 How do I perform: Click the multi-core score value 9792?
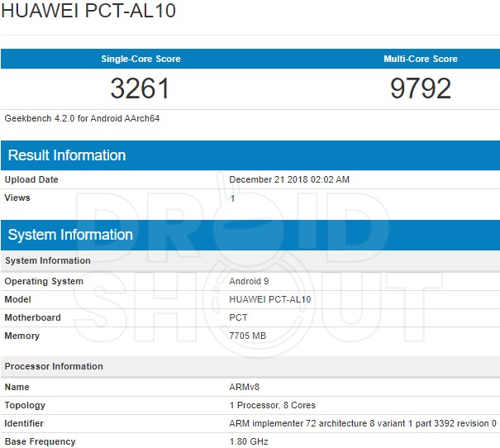coord(421,88)
